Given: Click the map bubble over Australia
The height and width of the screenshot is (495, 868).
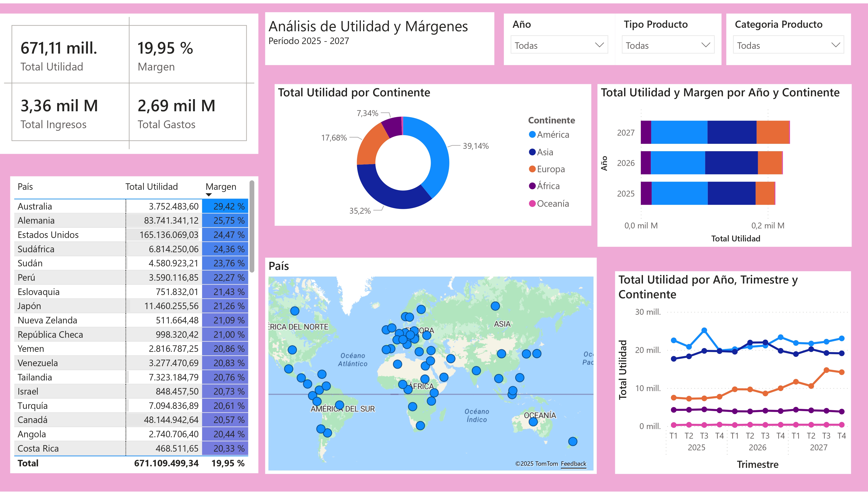Looking at the screenshot, I should pos(533,422).
